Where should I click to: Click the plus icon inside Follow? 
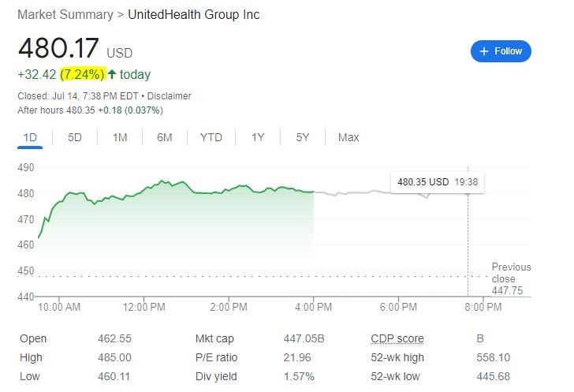(x=483, y=51)
